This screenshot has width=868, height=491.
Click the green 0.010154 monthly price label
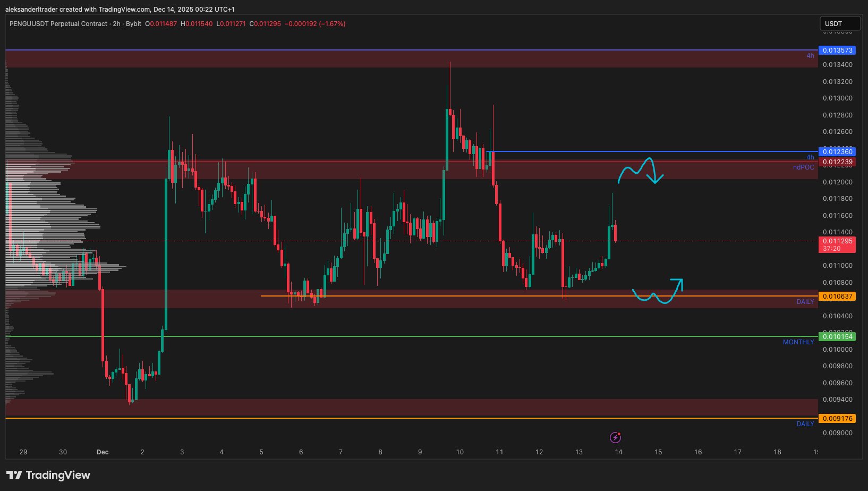(837, 336)
